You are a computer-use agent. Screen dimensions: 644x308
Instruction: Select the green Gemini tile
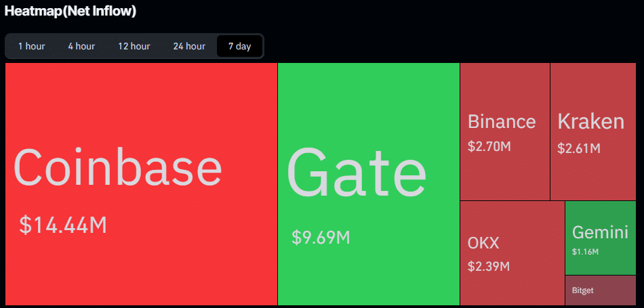point(601,238)
